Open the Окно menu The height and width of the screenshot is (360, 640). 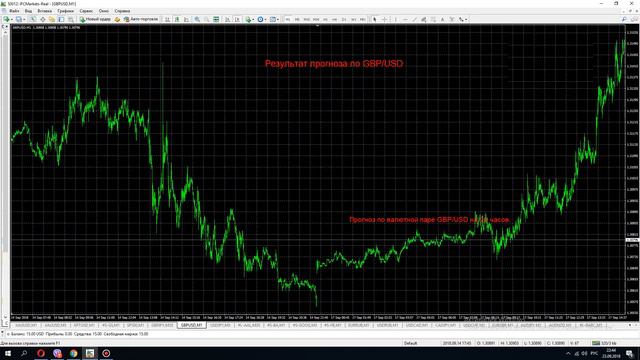click(x=104, y=11)
